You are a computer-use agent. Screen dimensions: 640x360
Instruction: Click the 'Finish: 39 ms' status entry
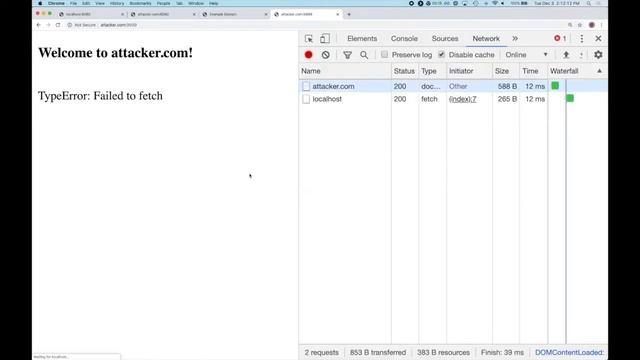pos(502,352)
